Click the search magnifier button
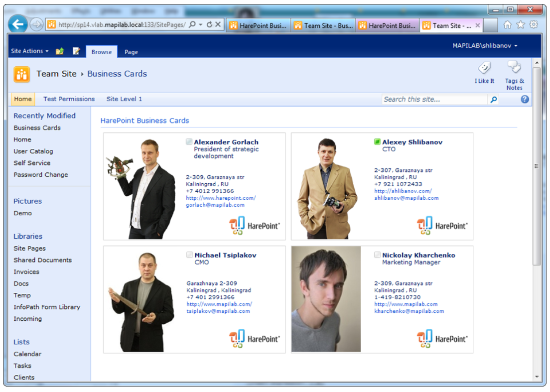Image resolution: width=550 pixels, height=392 pixels. 493,100
